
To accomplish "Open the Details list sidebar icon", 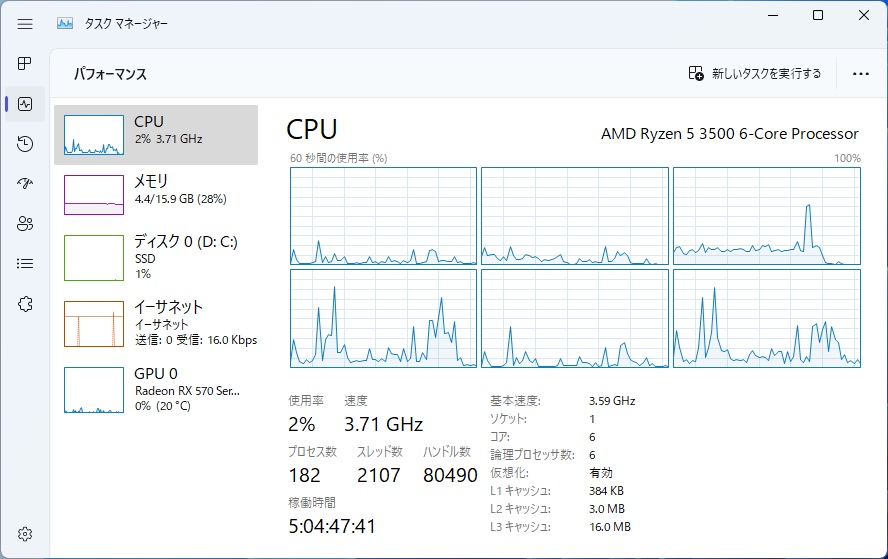I will [25, 263].
